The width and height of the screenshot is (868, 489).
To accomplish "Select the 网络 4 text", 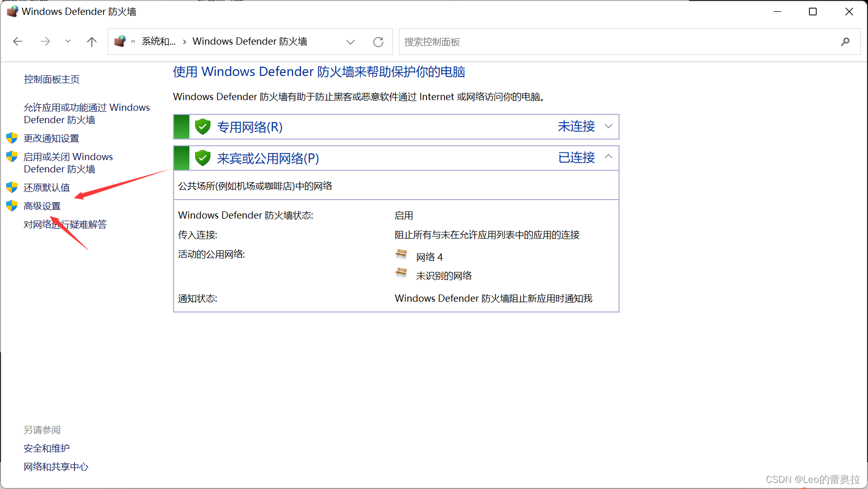I will pyautogui.click(x=429, y=257).
